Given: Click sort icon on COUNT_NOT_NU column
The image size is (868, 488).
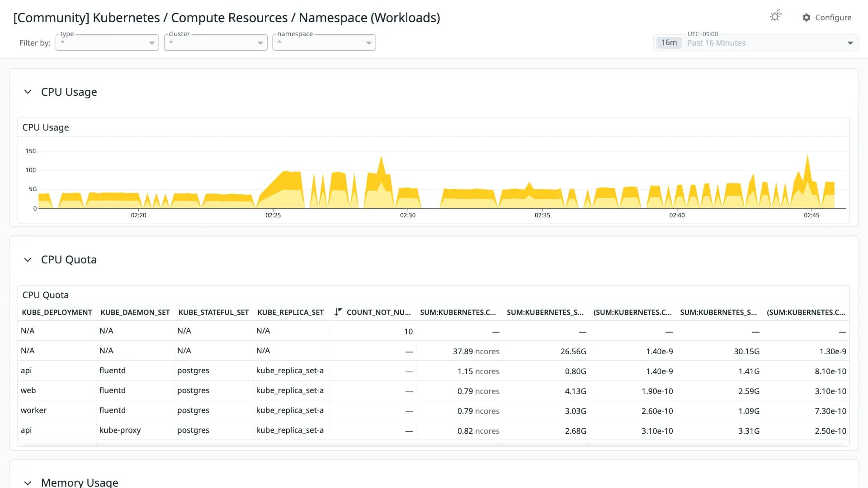Looking at the screenshot, I should (x=338, y=312).
